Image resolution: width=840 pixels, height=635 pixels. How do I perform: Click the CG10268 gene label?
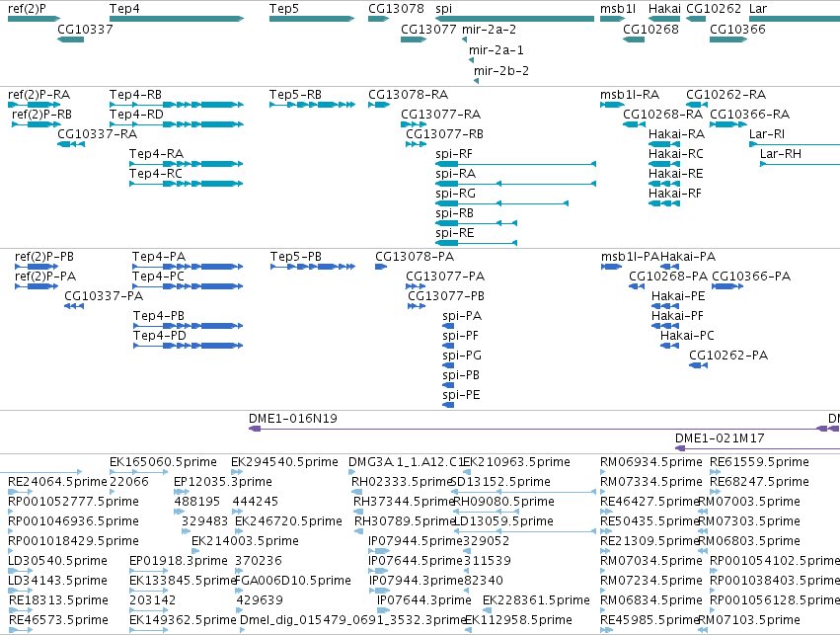pos(650,29)
